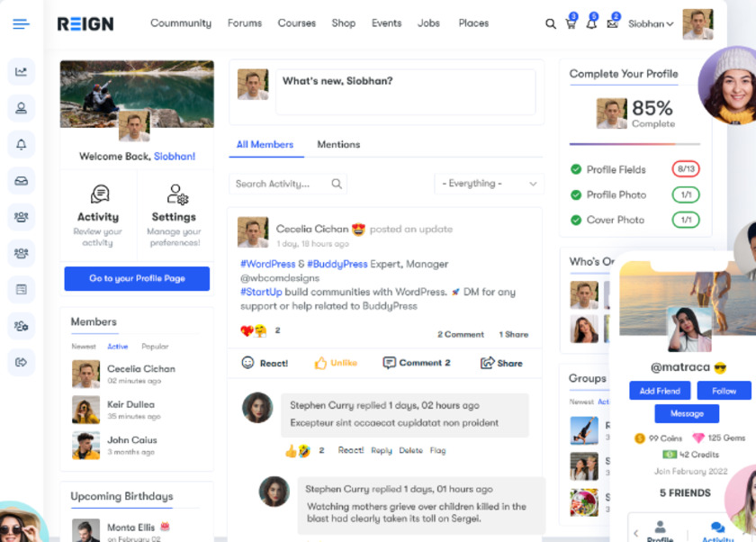The width and height of the screenshot is (756, 542).
Task: Select Popular filter in Members widget
Action: (x=155, y=347)
